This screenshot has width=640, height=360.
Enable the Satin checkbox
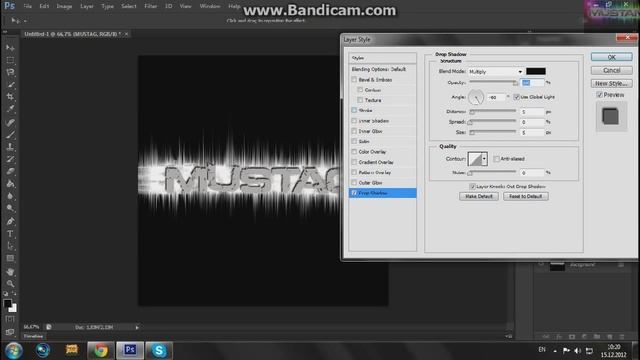354,141
